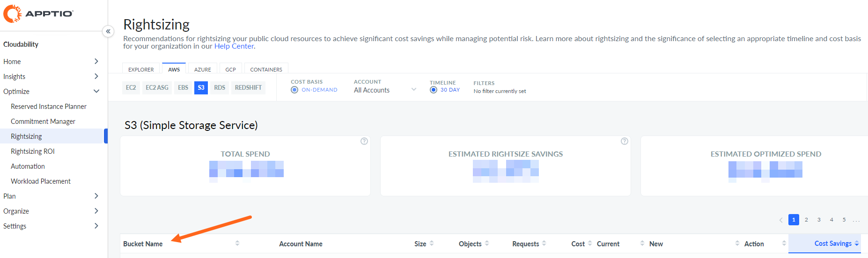Screen dimensions: 868x258
Task: Sort by Action column arrows
Action: [784, 243]
